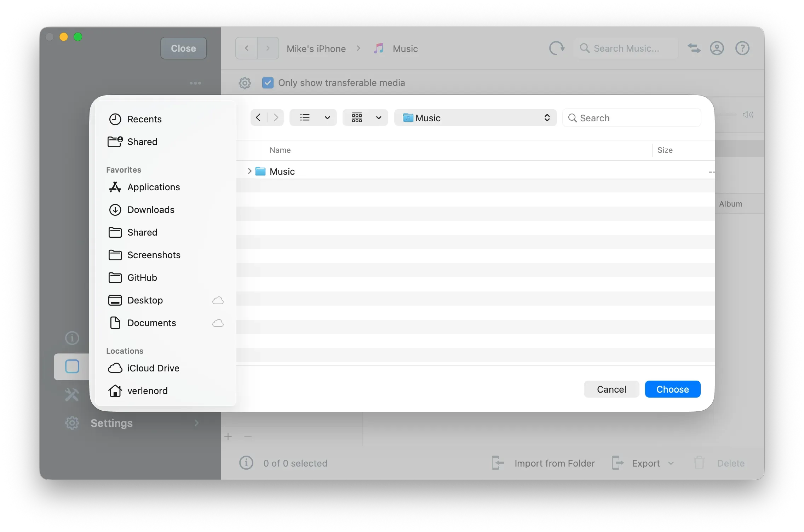Uncheck "Only show transferable media"
Viewport: 804px width, 532px height.
point(268,83)
